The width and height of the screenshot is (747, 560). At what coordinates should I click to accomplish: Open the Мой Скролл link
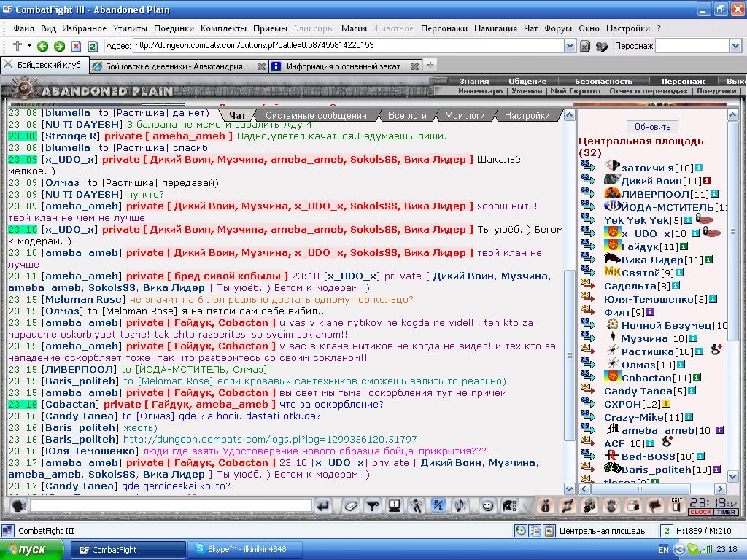(576, 90)
